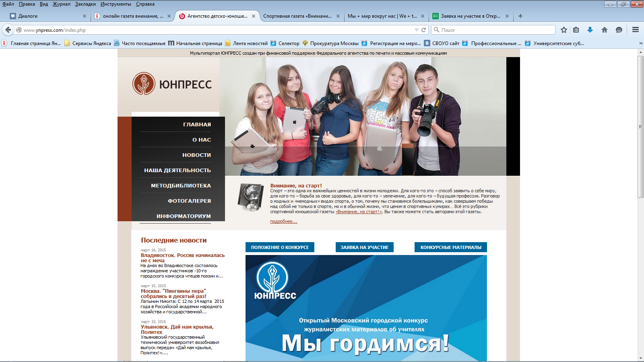
Task: Click the vertical scrollbar thumb
Action: pos(640,127)
